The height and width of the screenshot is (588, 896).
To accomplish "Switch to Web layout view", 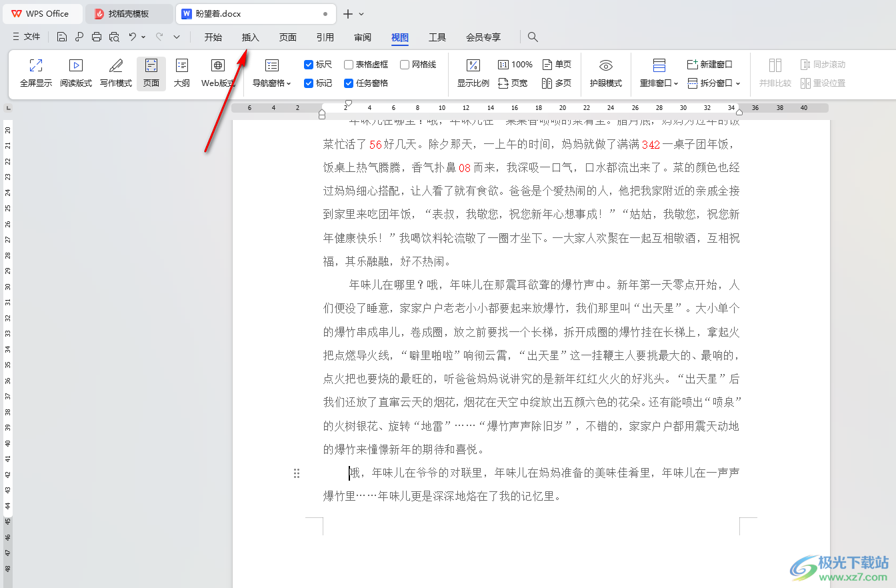I will 218,65.
